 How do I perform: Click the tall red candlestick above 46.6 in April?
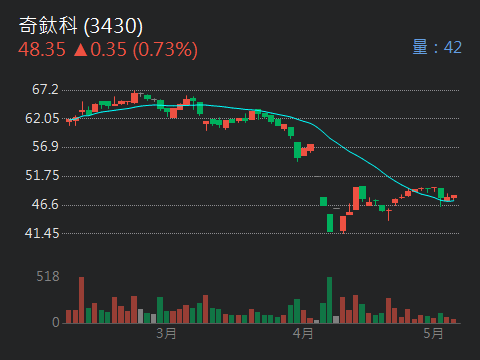click(356, 198)
